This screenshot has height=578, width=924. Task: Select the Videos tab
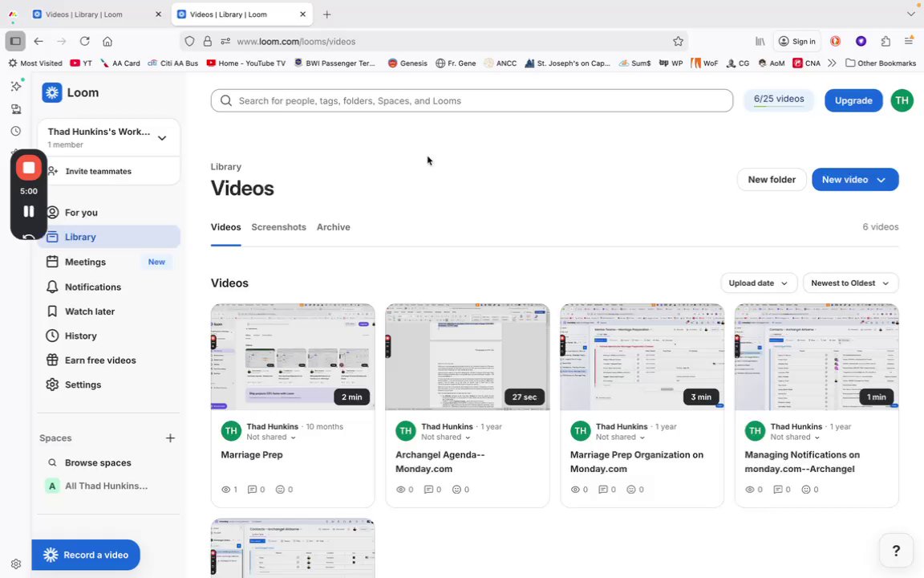tap(225, 227)
